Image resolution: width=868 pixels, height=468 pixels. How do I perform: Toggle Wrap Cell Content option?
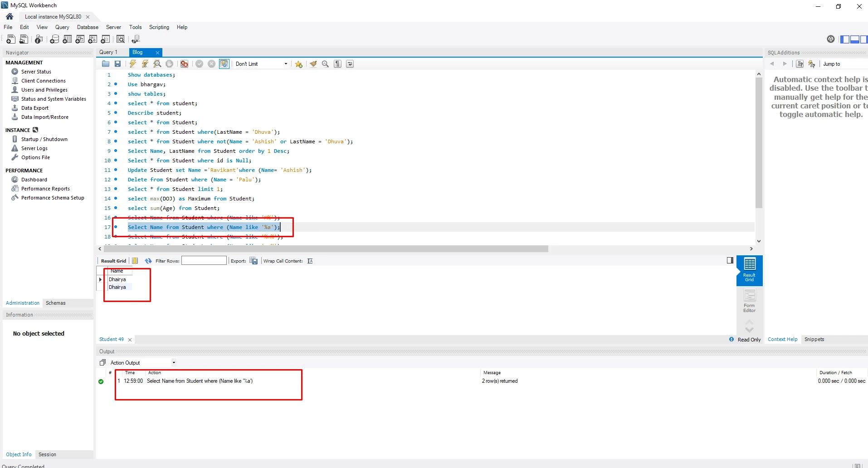pyautogui.click(x=310, y=261)
